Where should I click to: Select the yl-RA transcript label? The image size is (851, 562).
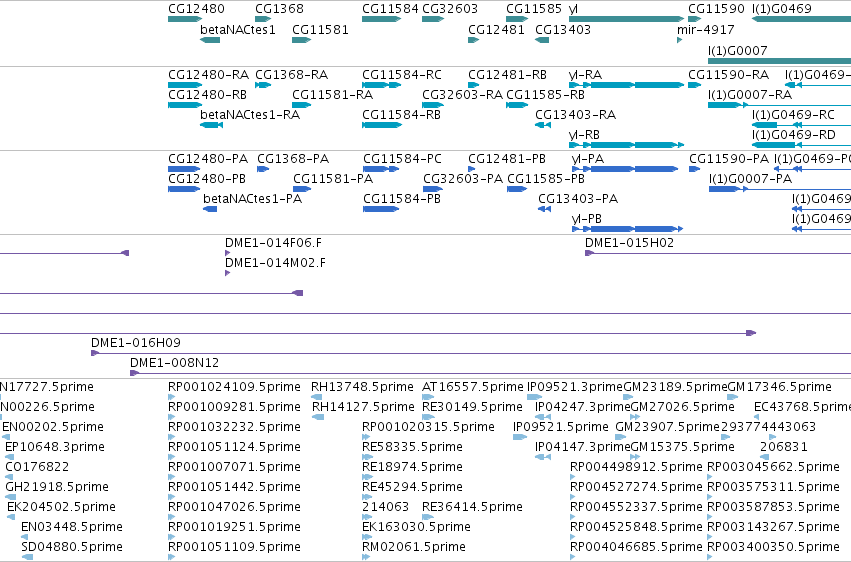585,74
